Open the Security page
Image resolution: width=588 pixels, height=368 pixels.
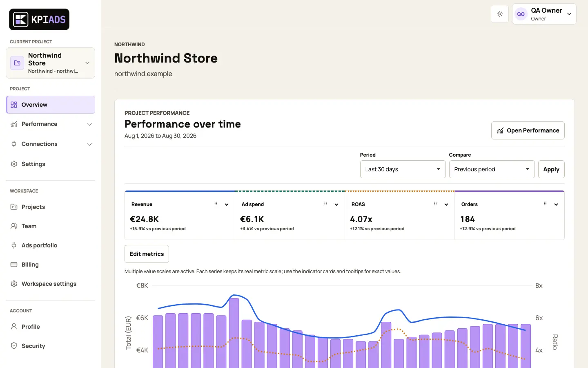pyautogui.click(x=51, y=346)
